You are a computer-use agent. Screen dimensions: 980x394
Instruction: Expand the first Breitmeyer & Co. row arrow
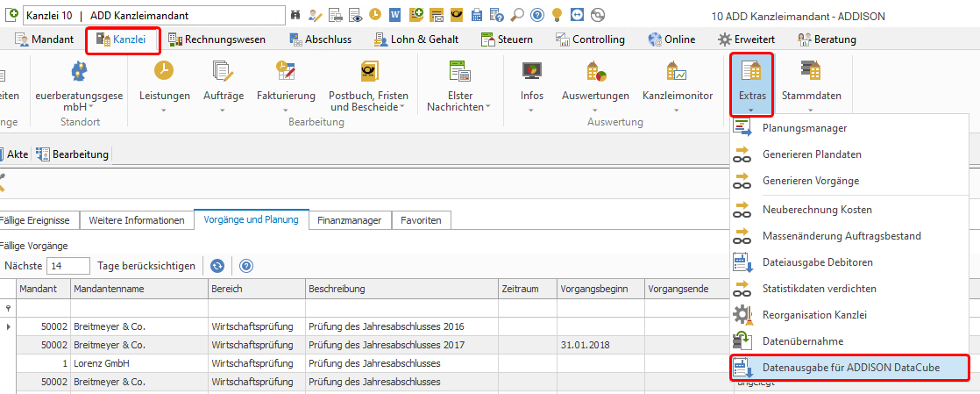(x=8, y=326)
